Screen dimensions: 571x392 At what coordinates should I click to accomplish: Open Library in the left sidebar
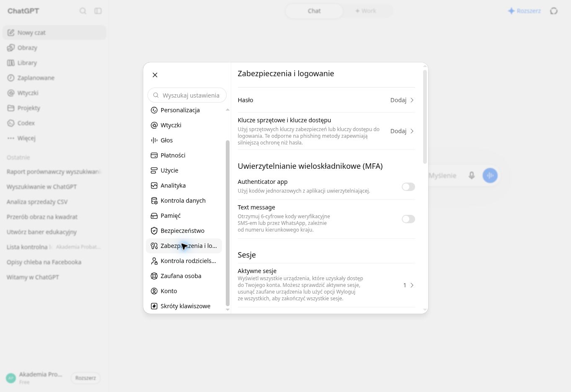click(x=54, y=63)
